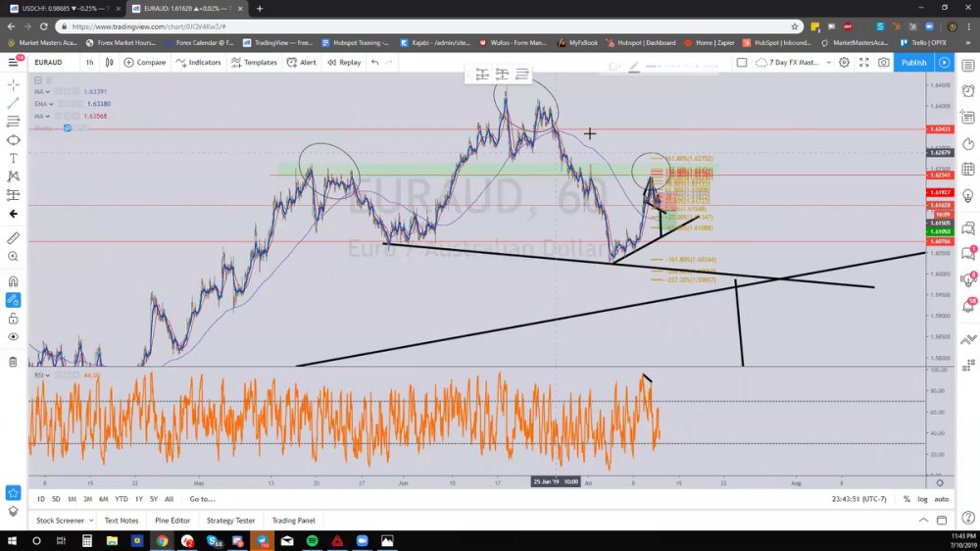The width and height of the screenshot is (980, 551).
Task: Change the 1h timeframe interval
Action: click(x=89, y=62)
